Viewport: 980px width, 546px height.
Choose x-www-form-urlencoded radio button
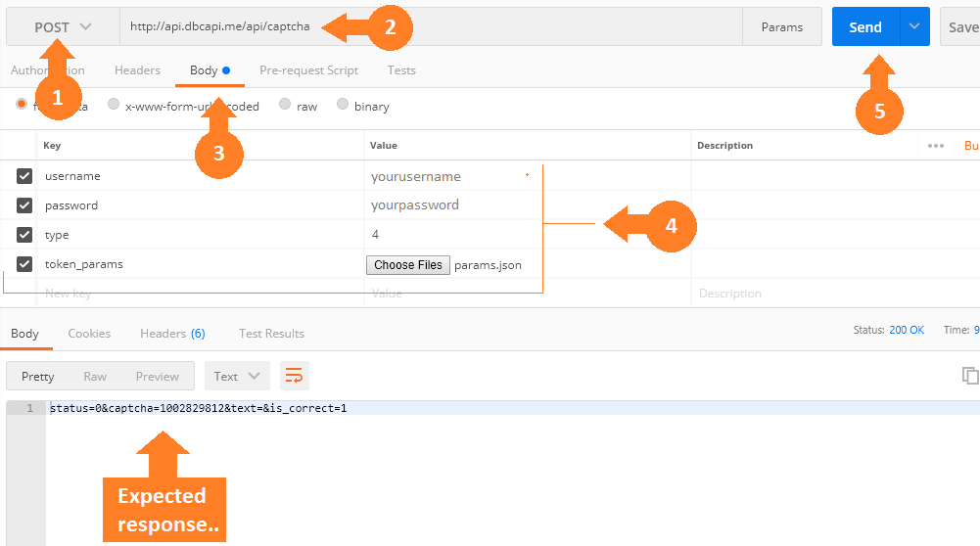tap(114, 105)
